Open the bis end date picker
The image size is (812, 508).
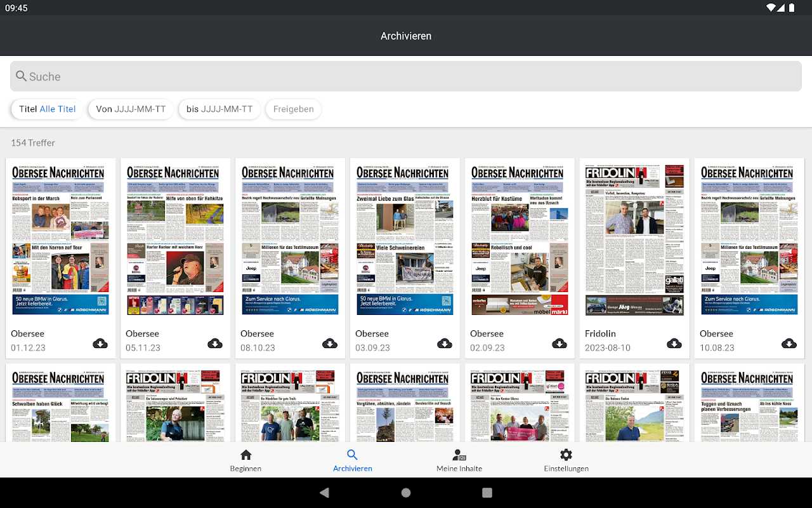tap(219, 109)
